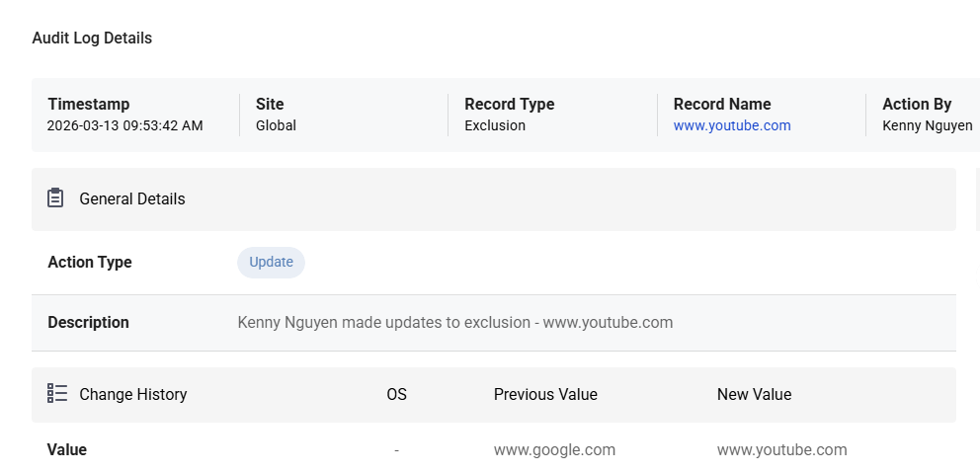The height and width of the screenshot is (473, 980).
Task: Open the www.youtube.com record name link
Action: 732,125
